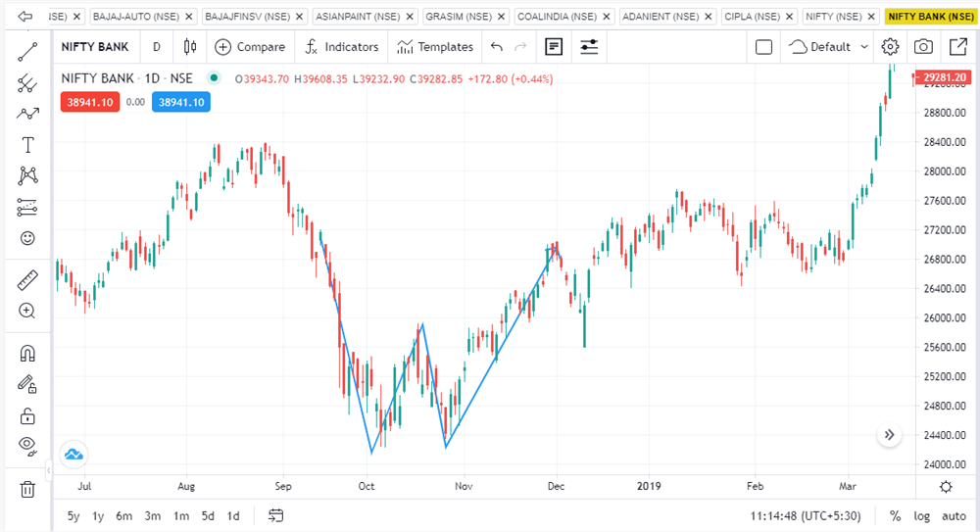This screenshot has width=980, height=532.
Task: Open candlestick chart style selector
Action: [x=190, y=47]
